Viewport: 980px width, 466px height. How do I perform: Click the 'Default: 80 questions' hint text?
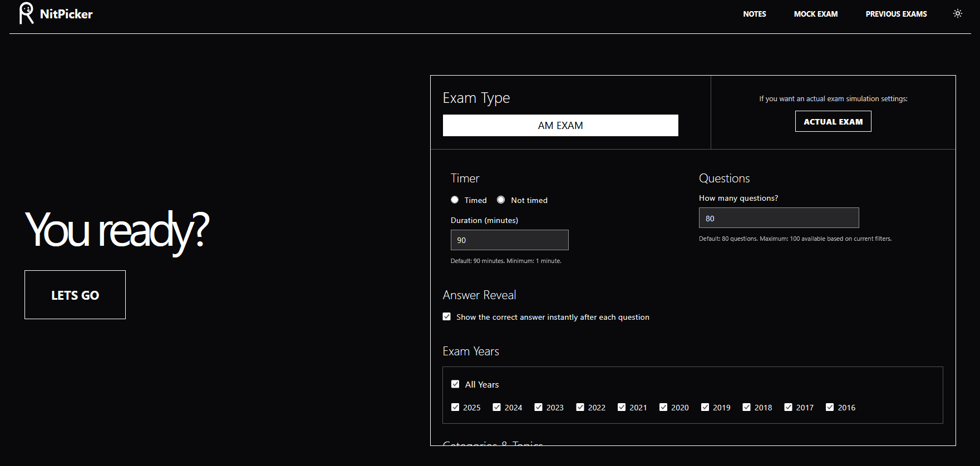tap(795, 239)
